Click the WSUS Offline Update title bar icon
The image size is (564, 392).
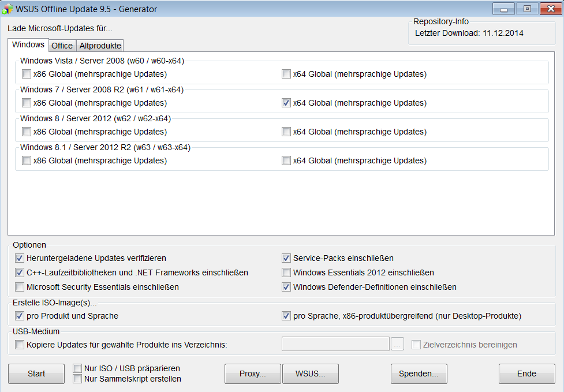tap(8, 9)
